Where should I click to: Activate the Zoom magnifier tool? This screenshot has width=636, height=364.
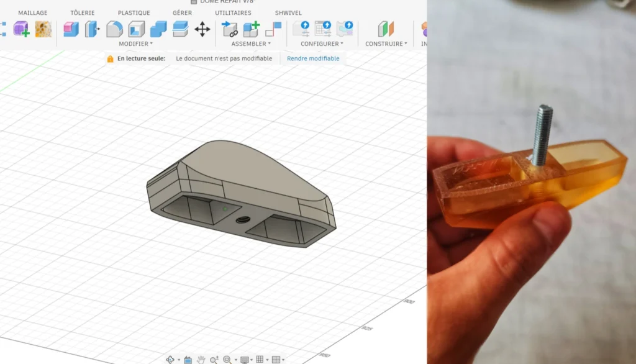214,360
